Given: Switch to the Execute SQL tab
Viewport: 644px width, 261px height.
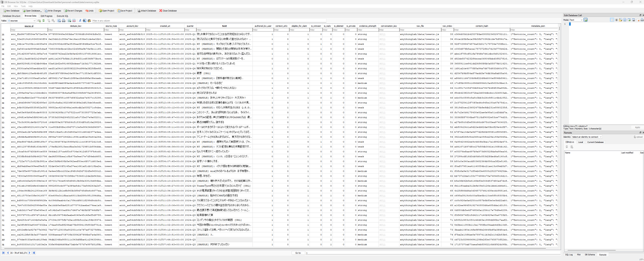Looking at the screenshot, I should 62,16.
